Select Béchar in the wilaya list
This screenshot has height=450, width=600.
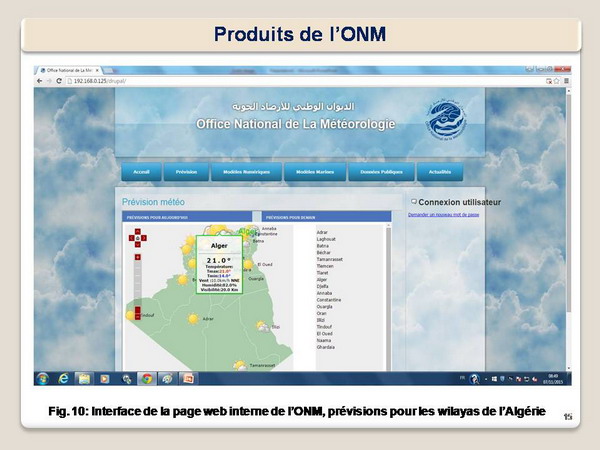(x=324, y=253)
